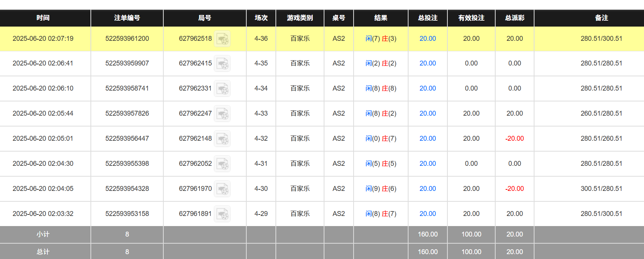The height and width of the screenshot is (259, 644).
Task: Click the 总派彩 column header
Action: [514, 18]
